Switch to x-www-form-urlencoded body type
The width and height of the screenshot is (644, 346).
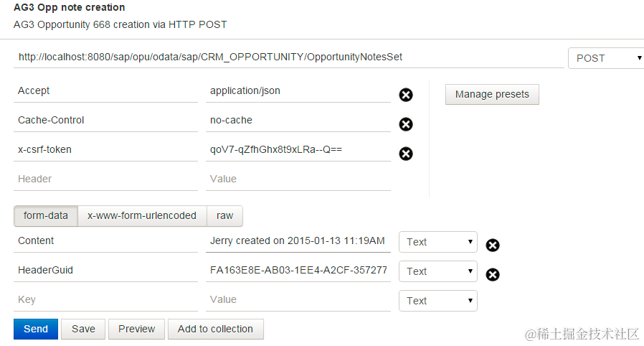pyautogui.click(x=142, y=216)
